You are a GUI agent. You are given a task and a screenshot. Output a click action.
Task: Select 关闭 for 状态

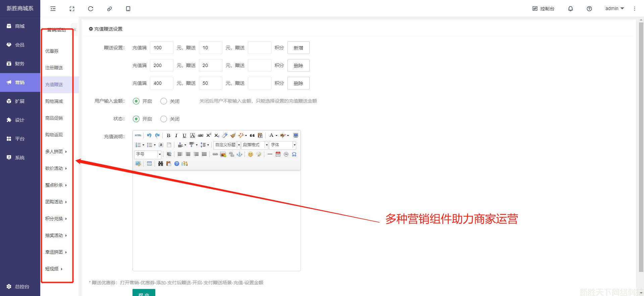(x=164, y=119)
